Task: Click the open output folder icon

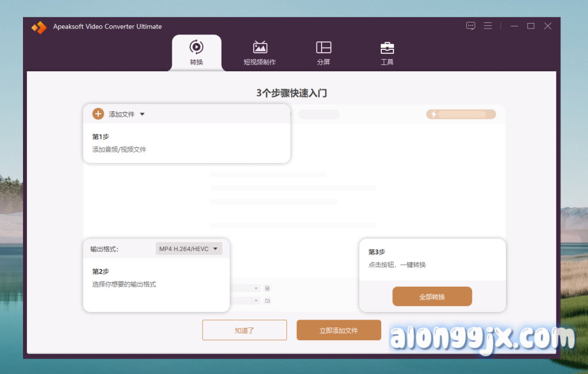Action: coord(268,301)
